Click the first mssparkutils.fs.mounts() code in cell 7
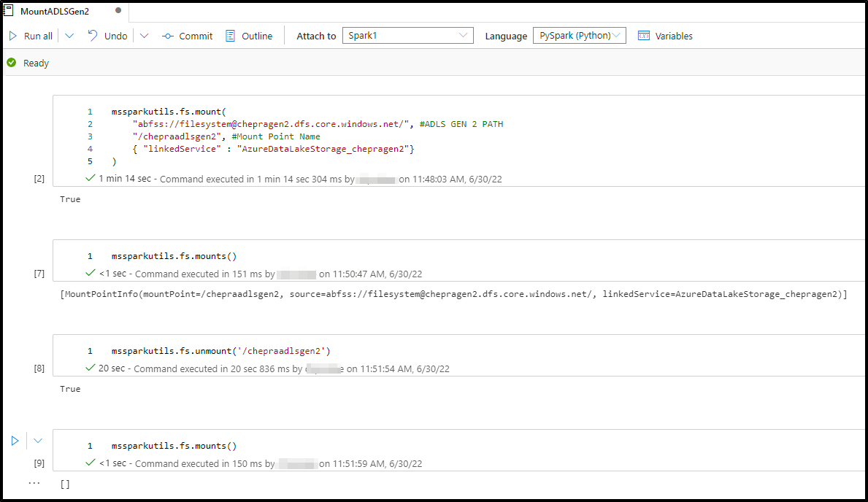 point(174,256)
